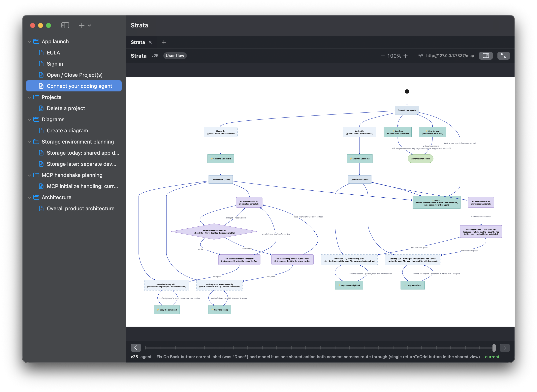The image size is (537, 392).
Task: Click the Copy the config block node
Action: click(x=349, y=285)
